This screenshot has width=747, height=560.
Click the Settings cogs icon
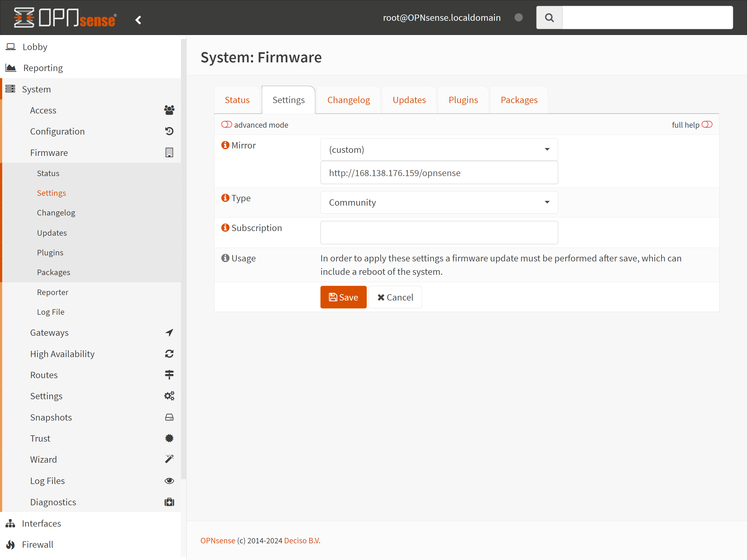[x=169, y=396]
